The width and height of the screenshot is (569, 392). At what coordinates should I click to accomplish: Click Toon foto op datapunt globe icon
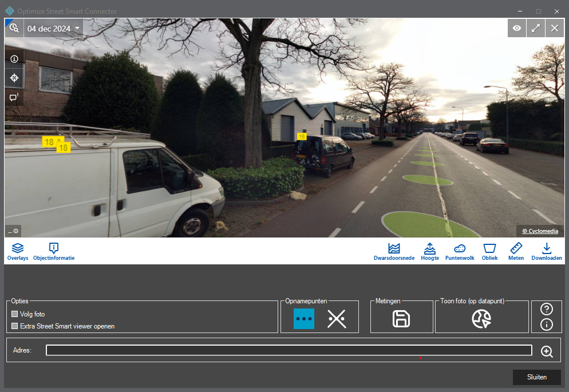click(481, 319)
